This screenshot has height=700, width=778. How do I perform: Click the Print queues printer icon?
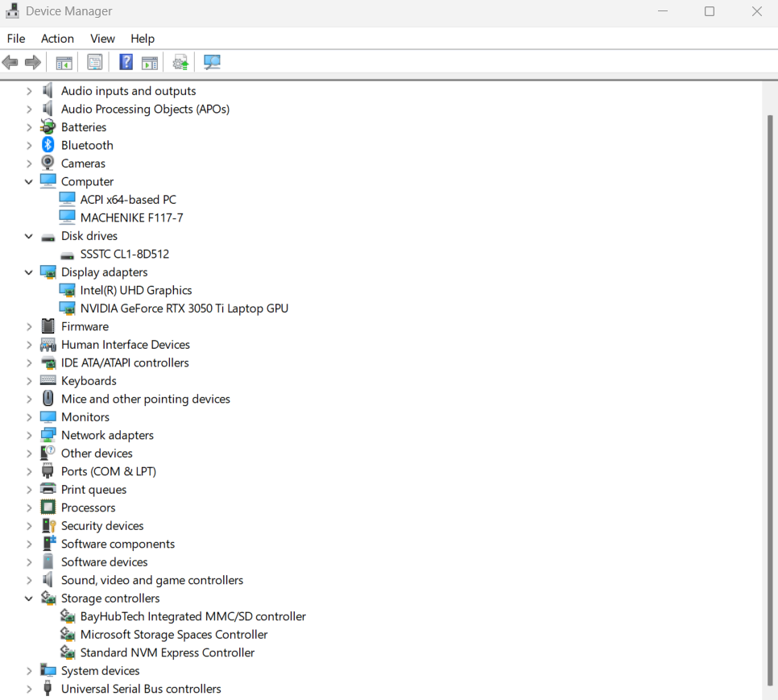48,489
